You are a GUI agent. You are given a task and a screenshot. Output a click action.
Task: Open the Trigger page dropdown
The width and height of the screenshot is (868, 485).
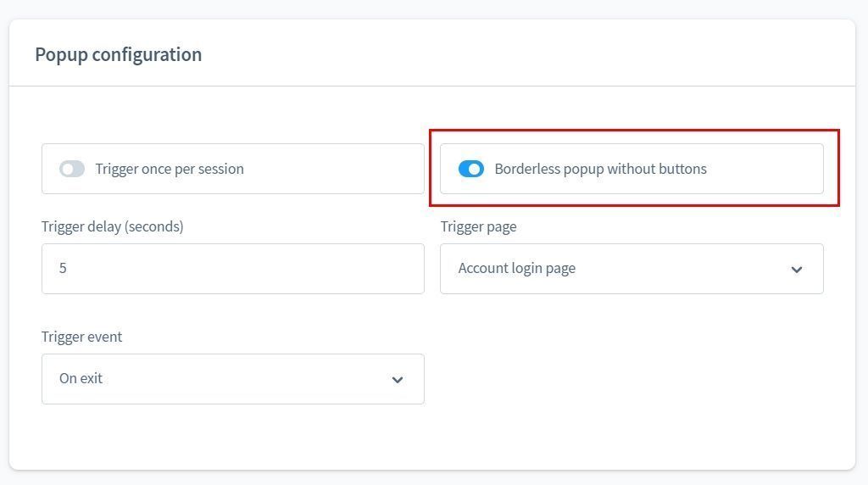point(632,269)
